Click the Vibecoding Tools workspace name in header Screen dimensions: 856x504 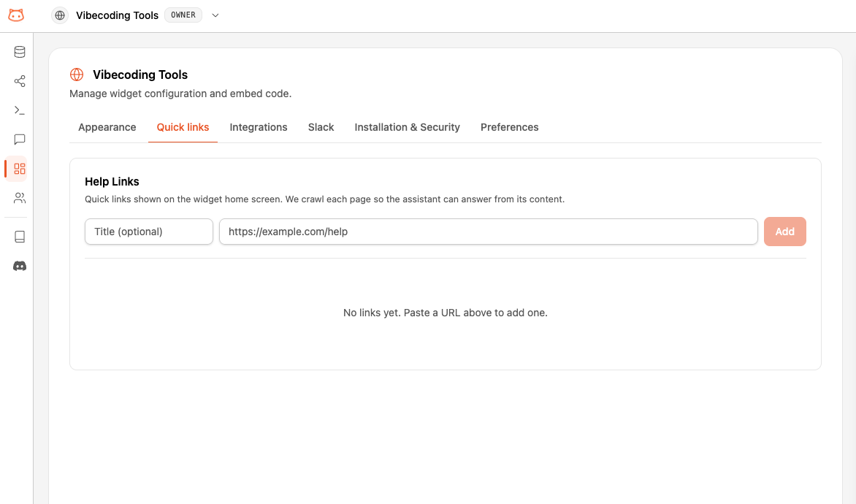click(118, 15)
